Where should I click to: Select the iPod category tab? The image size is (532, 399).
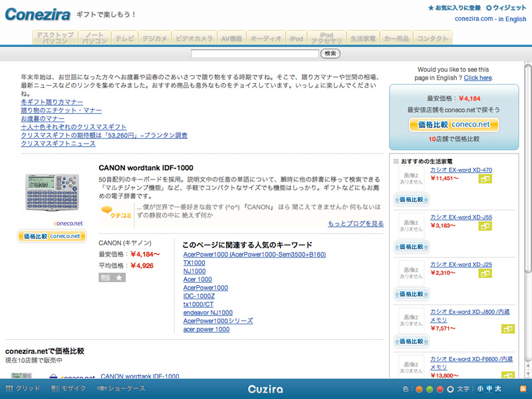(296, 39)
